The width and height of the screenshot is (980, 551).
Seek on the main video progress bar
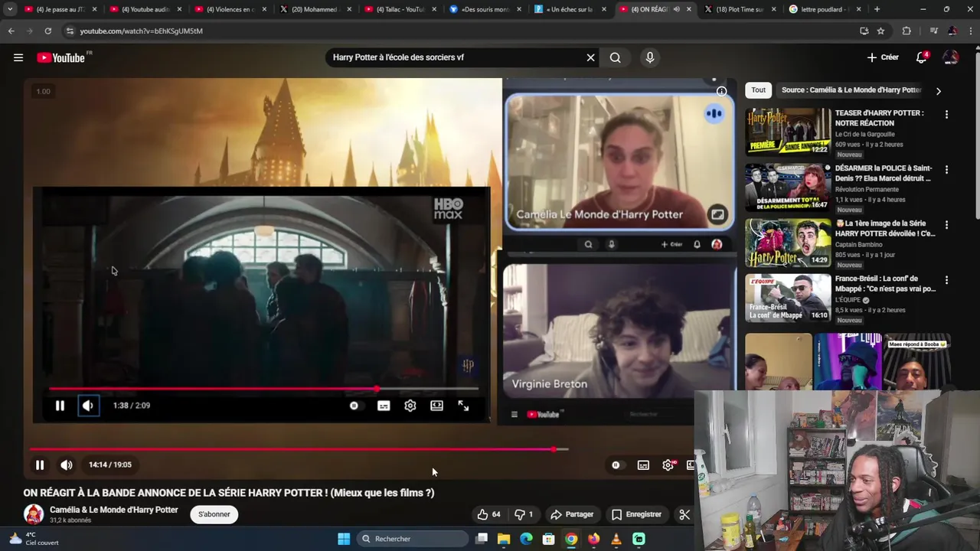point(299,449)
